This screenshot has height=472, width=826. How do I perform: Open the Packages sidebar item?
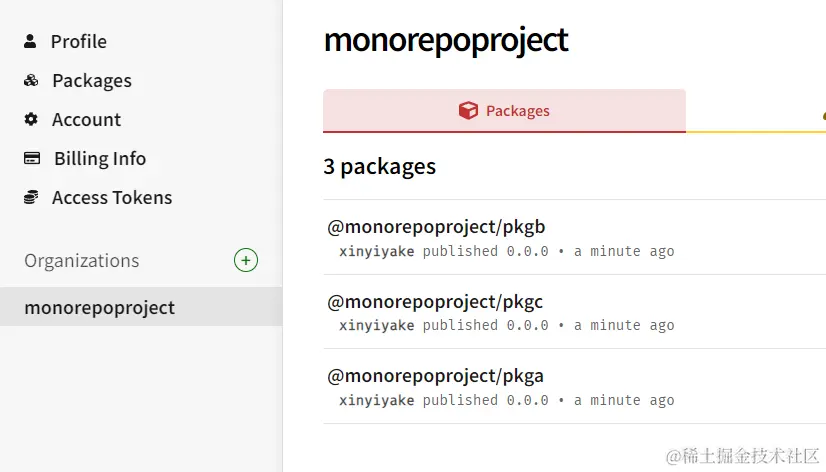click(x=92, y=81)
